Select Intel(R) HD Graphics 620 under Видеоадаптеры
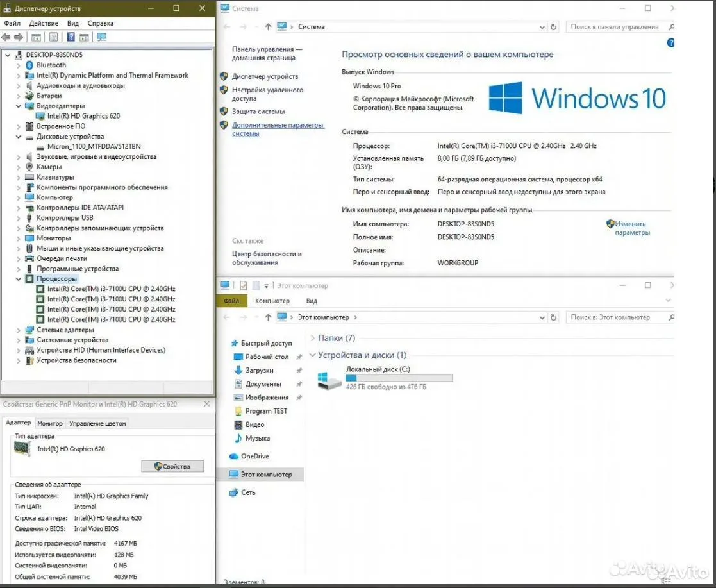 click(x=83, y=116)
